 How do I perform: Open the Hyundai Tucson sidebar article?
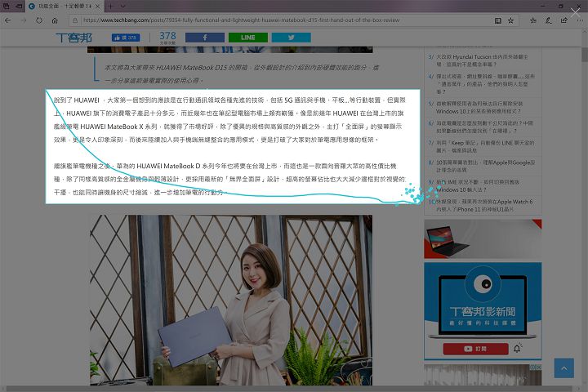[x=482, y=60]
